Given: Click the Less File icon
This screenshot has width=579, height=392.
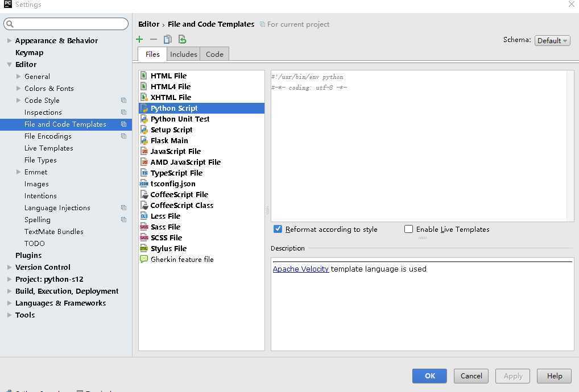Looking at the screenshot, I should 144,216.
